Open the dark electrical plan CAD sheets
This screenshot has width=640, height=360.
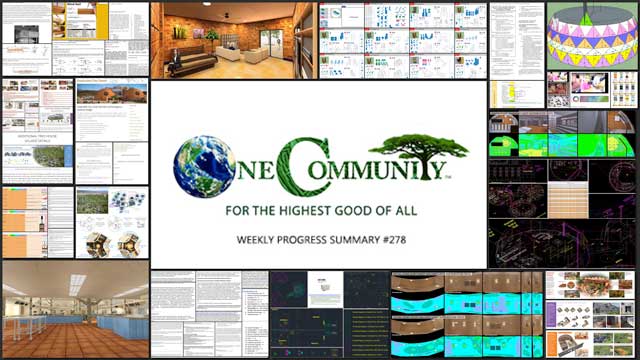click(330, 315)
